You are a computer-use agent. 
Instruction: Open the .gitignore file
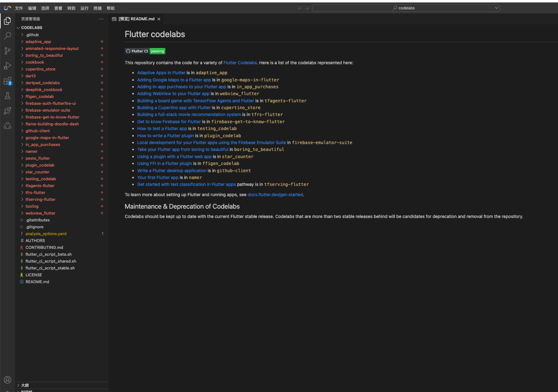point(62,227)
